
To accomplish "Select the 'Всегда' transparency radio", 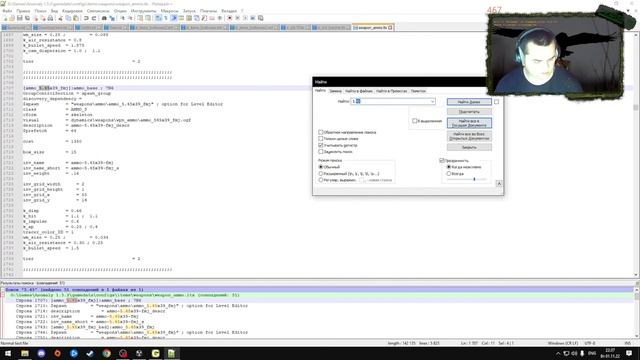I will tap(449, 173).
